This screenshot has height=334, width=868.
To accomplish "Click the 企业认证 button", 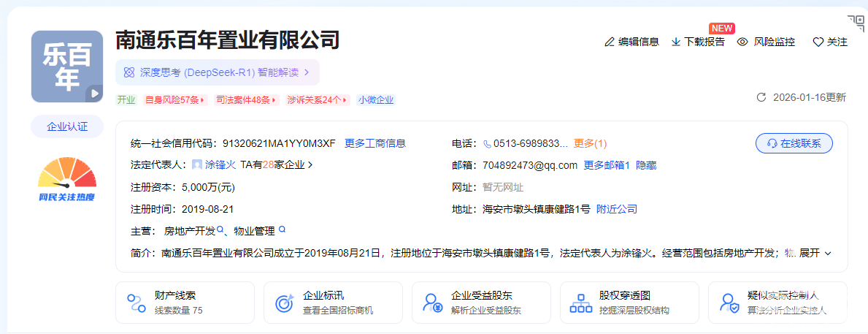I will click(67, 126).
